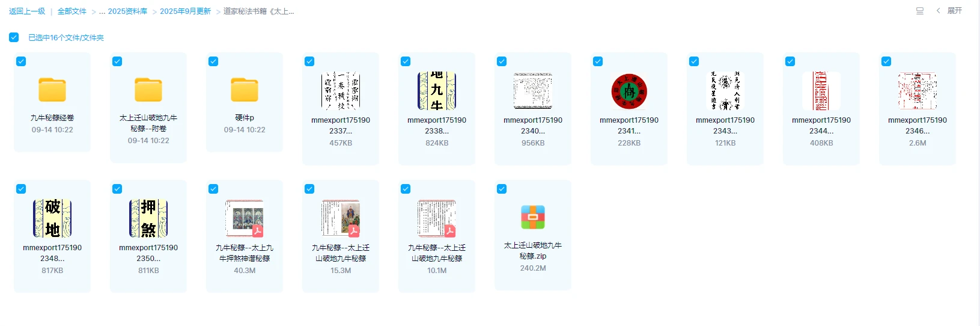Open the red-green circular seal image
Screen dimensions: 980x326
tap(629, 91)
